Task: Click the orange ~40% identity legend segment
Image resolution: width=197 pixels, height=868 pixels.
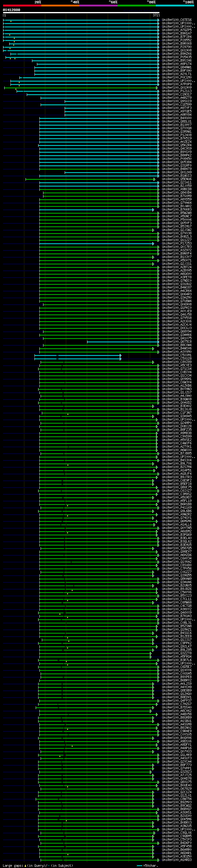Action: click(60, 6)
